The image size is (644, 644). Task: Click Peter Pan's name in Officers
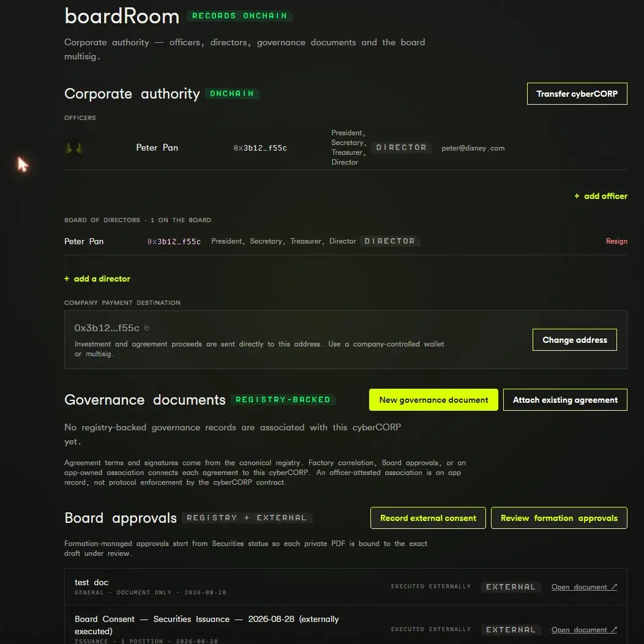click(157, 148)
